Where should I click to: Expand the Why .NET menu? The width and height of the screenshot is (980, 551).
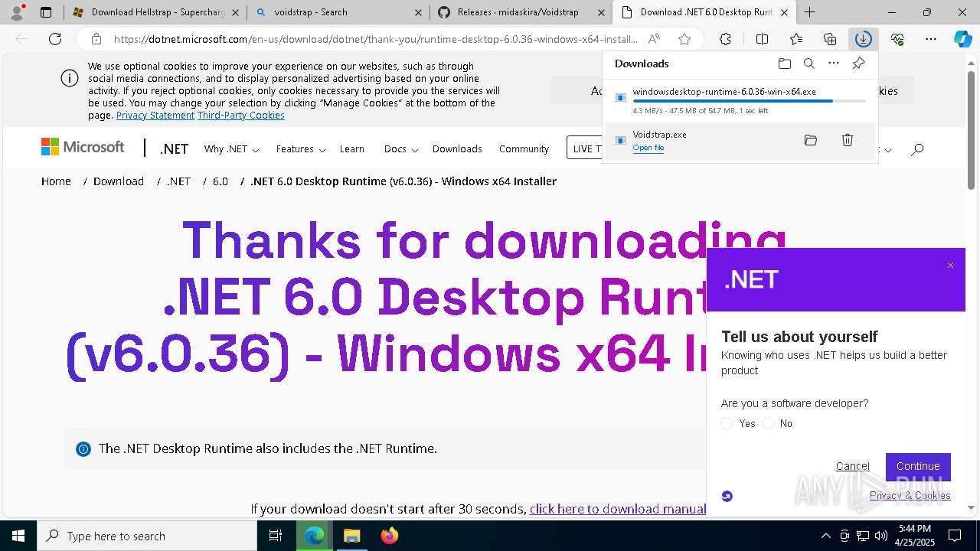point(231,149)
